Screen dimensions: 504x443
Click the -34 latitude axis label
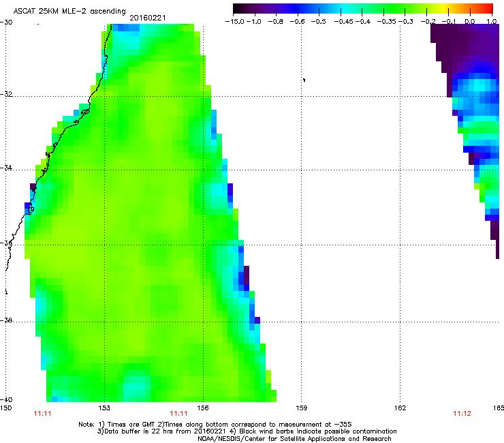coord(6,168)
